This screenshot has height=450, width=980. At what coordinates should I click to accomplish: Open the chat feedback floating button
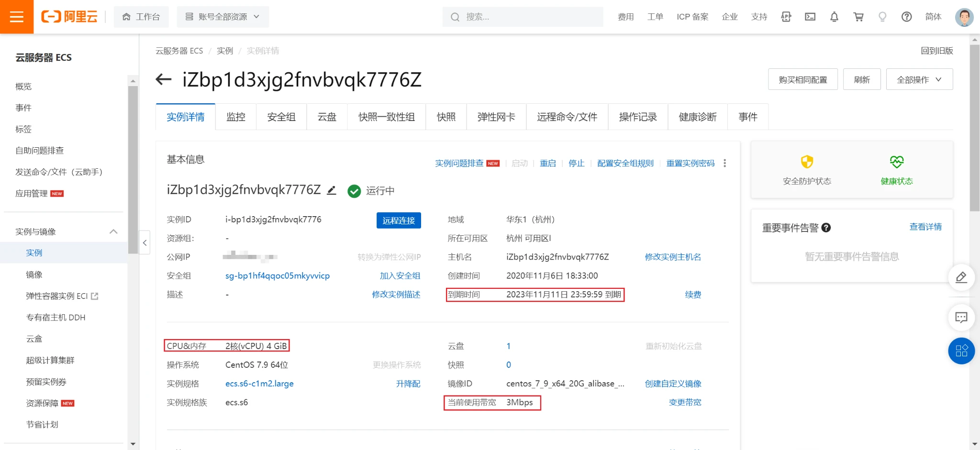961,318
